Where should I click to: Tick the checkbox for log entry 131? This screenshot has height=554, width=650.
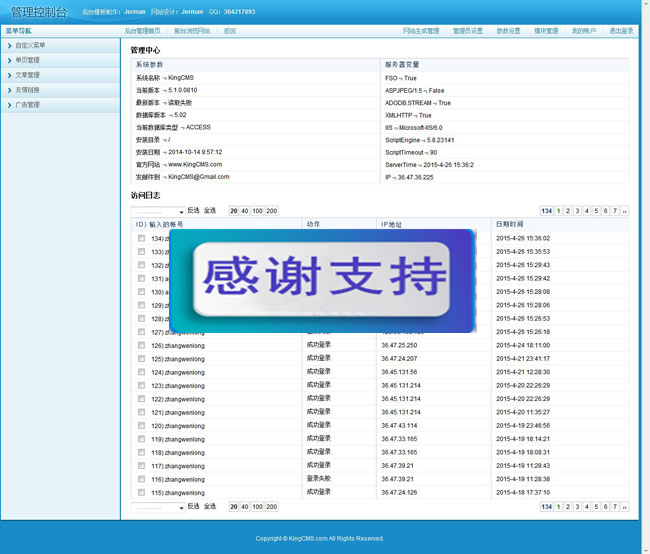click(x=141, y=279)
